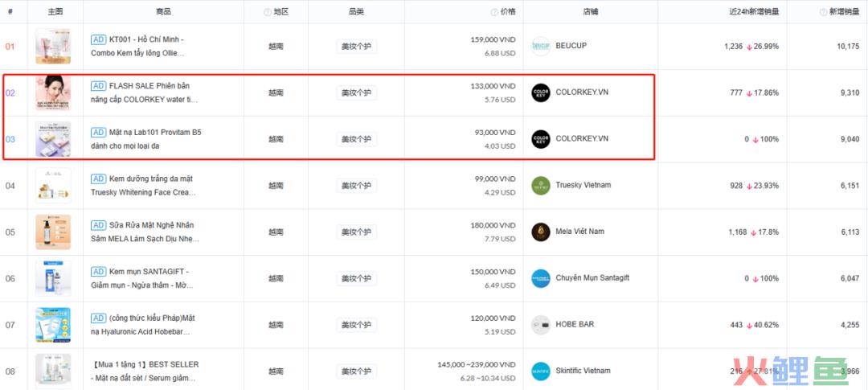Viewport: 868px width, 390px height.
Task: Select 24h sales value 1,236
Action: pyautogui.click(x=734, y=47)
